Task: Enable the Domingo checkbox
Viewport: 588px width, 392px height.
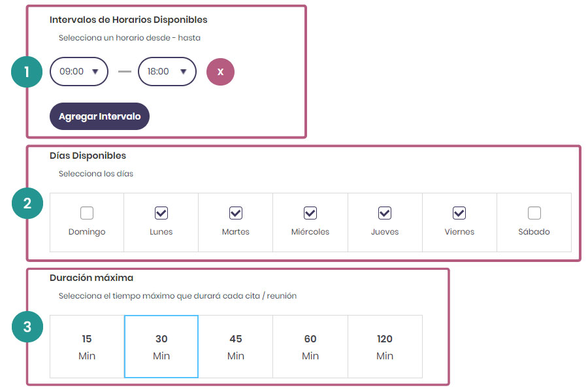Action: (87, 213)
